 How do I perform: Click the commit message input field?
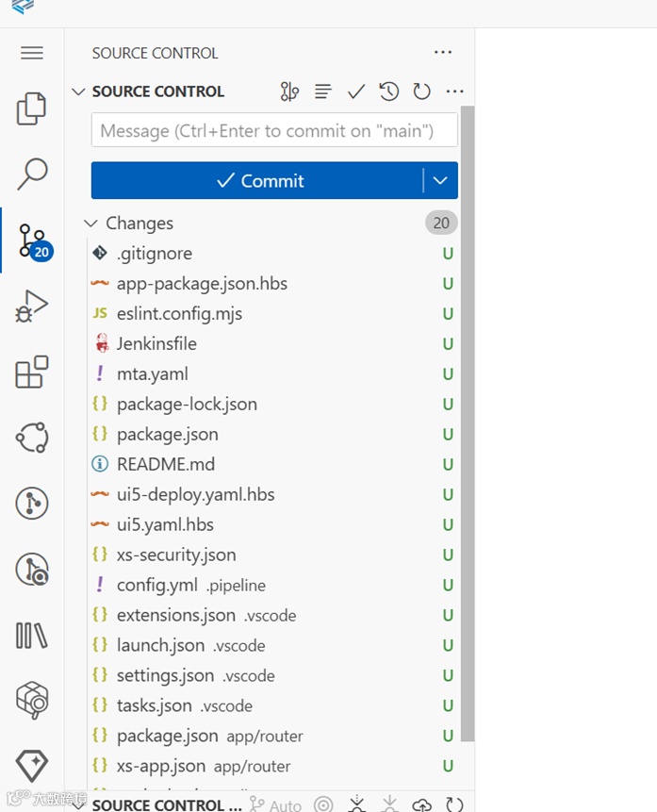pos(274,131)
